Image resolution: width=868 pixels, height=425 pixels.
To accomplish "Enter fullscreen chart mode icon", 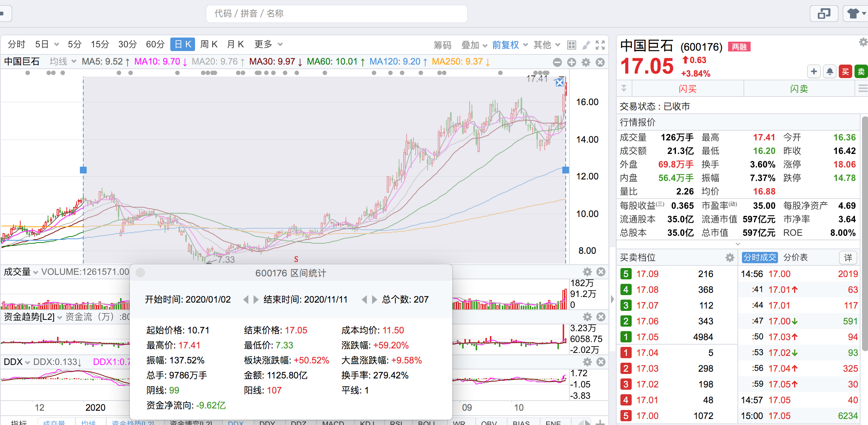I will pos(600,45).
